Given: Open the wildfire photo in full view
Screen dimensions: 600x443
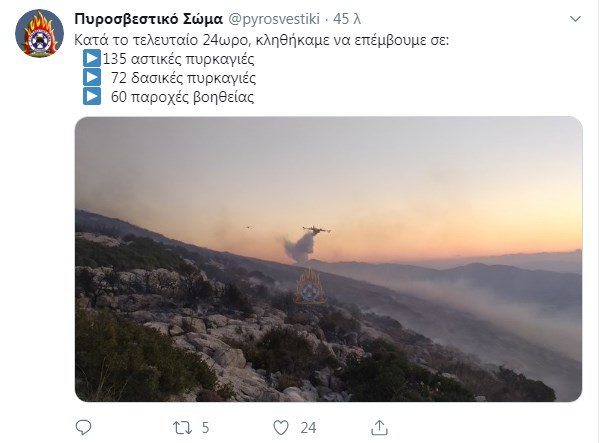Looking at the screenshot, I should pos(329,259).
